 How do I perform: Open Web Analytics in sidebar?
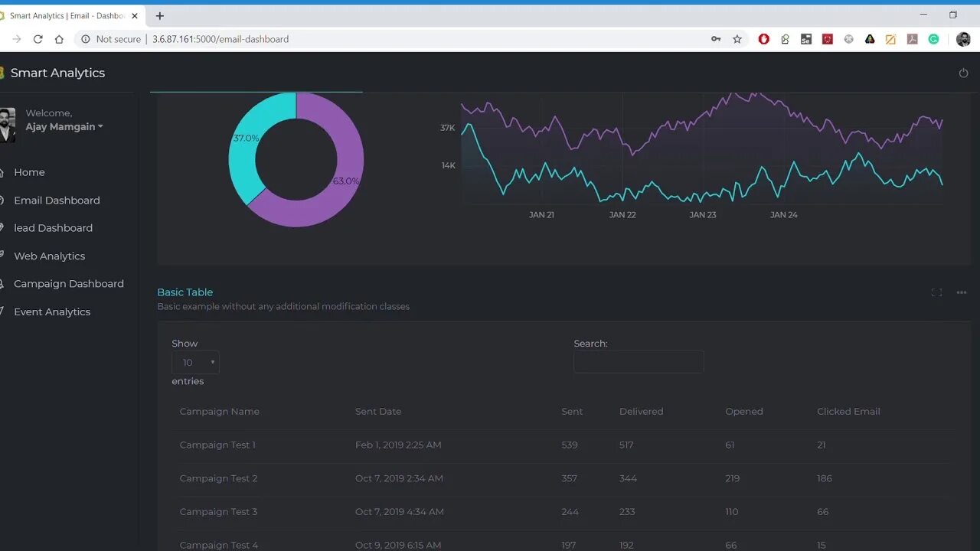pos(49,256)
